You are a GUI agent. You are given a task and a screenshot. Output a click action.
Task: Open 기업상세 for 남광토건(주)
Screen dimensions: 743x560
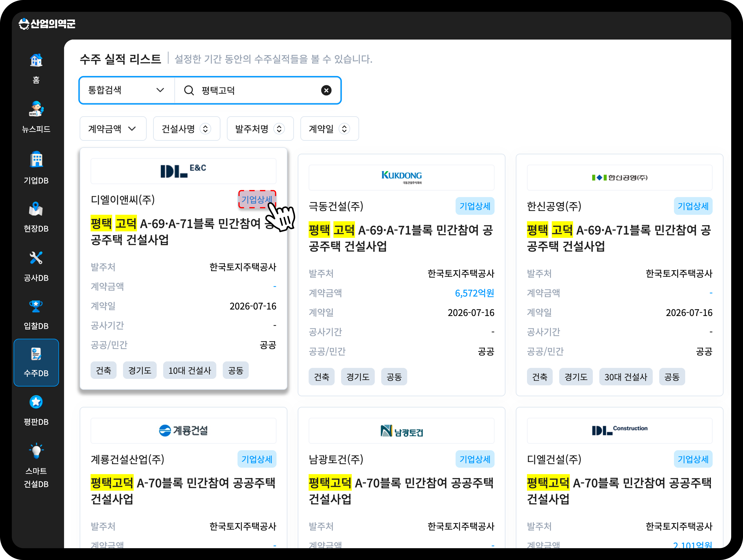click(475, 459)
